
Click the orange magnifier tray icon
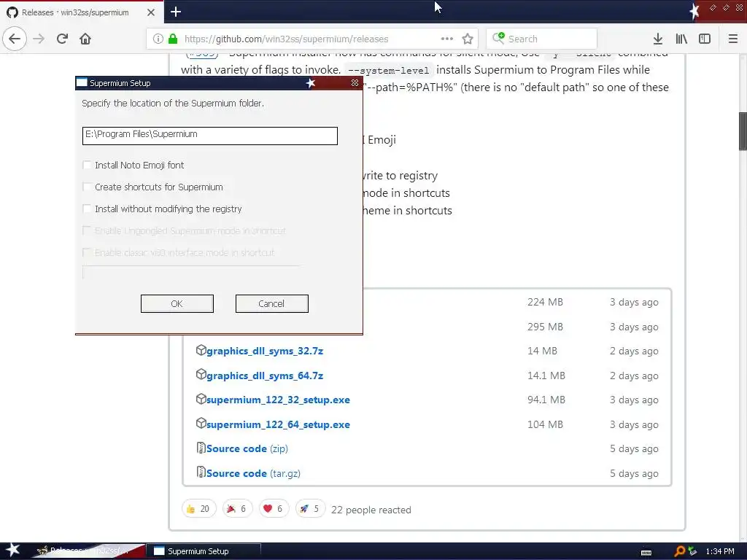tap(679, 551)
